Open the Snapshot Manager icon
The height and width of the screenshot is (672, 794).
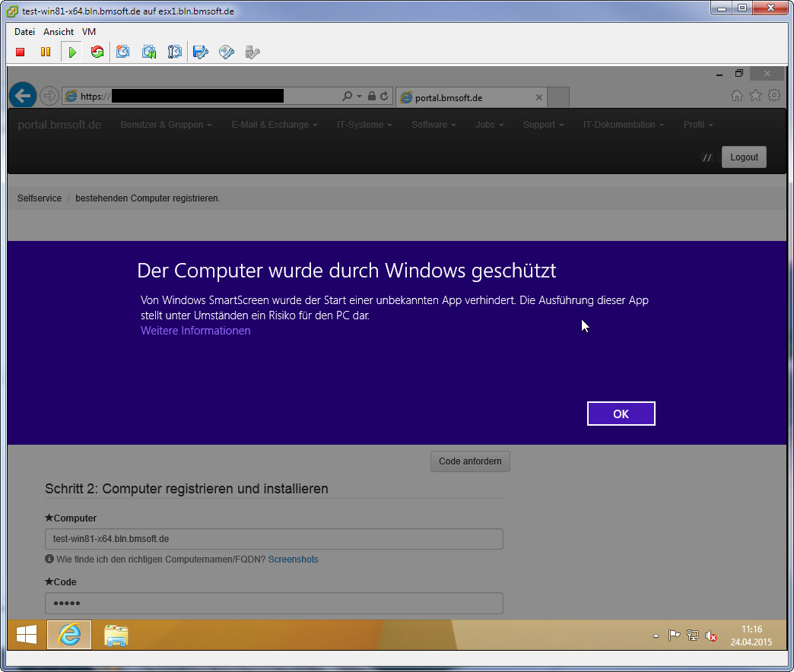pos(175,52)
